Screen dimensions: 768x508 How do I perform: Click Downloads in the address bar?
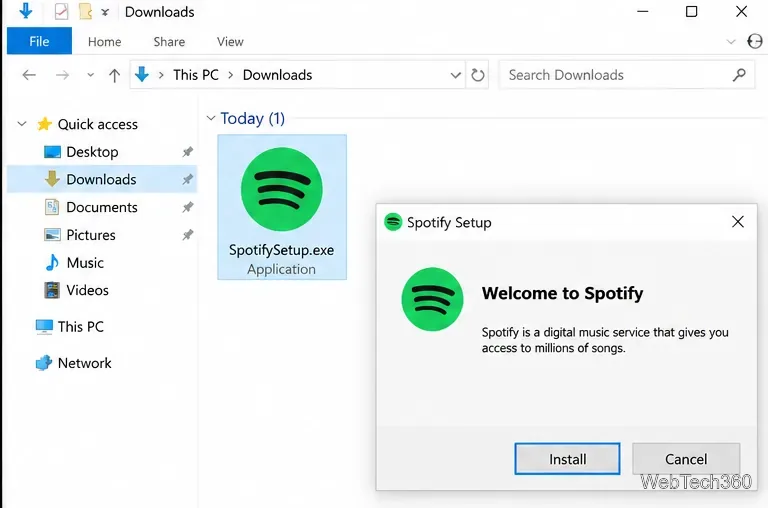click(277, 75)
